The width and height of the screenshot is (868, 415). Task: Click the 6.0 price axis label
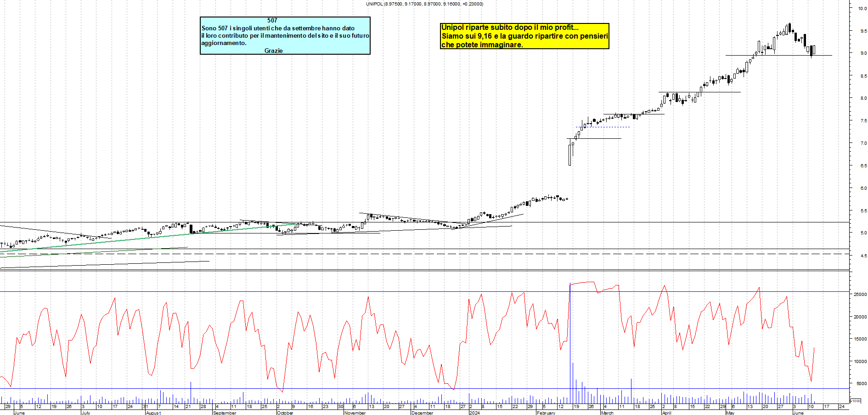[x=863, y=188]
